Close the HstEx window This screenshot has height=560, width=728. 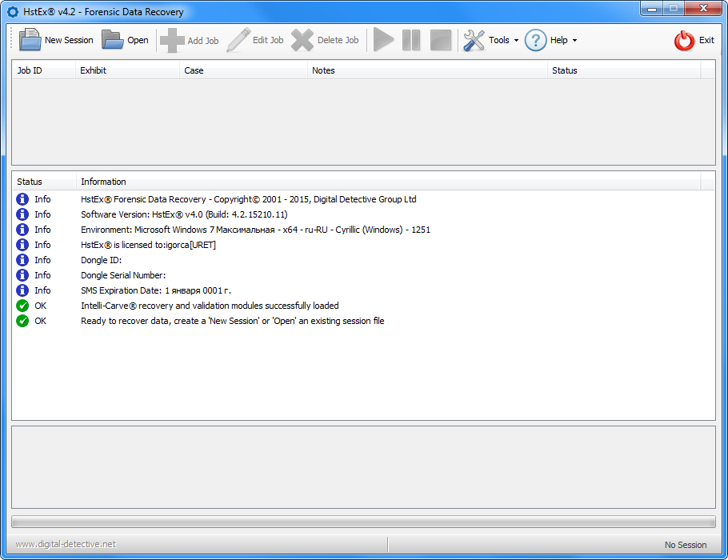pyautogui.click(x=703, y=8)
